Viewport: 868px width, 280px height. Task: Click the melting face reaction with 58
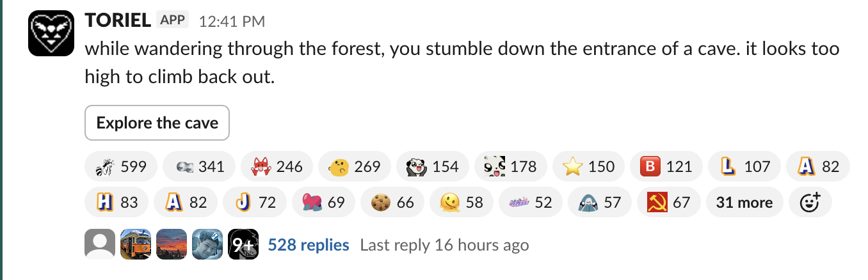click(x=461, y=203)
